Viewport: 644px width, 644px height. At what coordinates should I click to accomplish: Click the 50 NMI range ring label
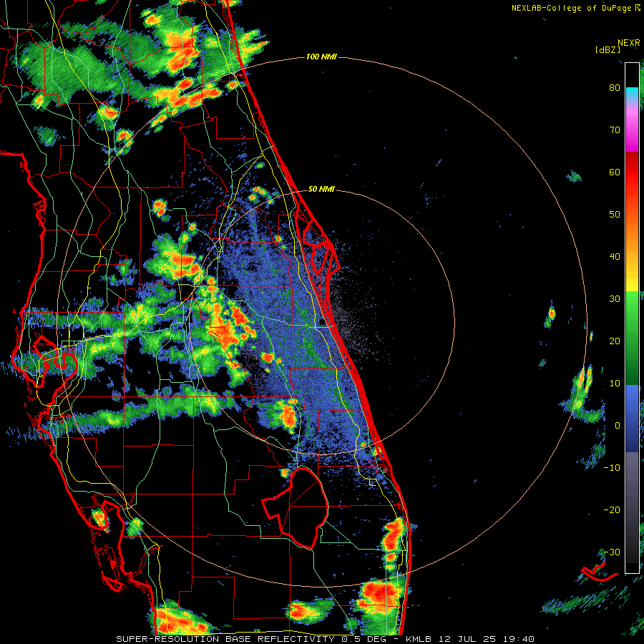[321, 190]
